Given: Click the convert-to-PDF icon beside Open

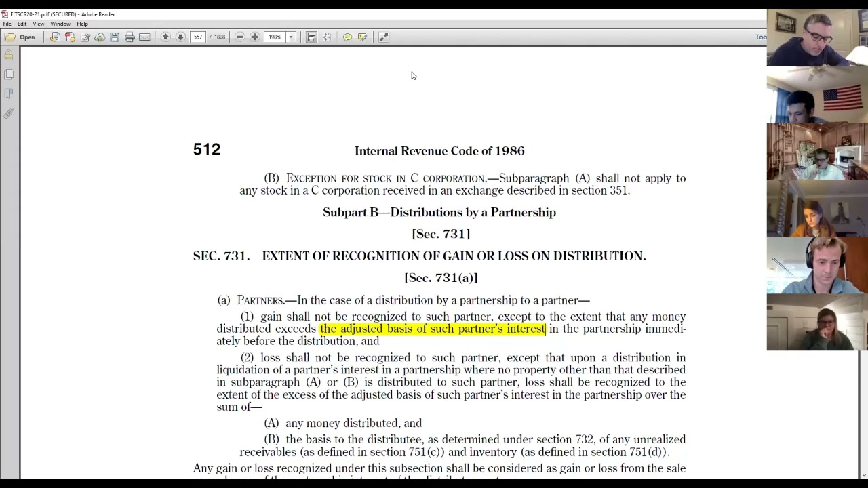Looking at the screenshot, I should [x=55, y=37].
